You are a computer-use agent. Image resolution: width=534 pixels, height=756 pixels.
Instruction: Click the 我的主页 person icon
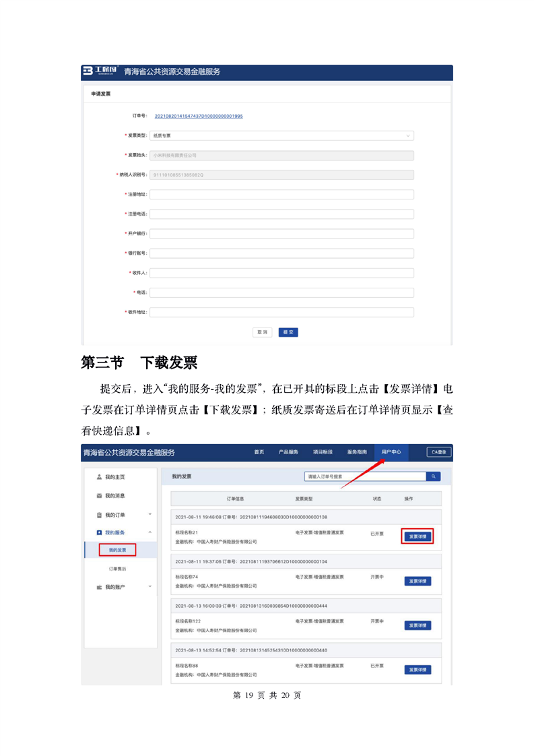(99, 477)
